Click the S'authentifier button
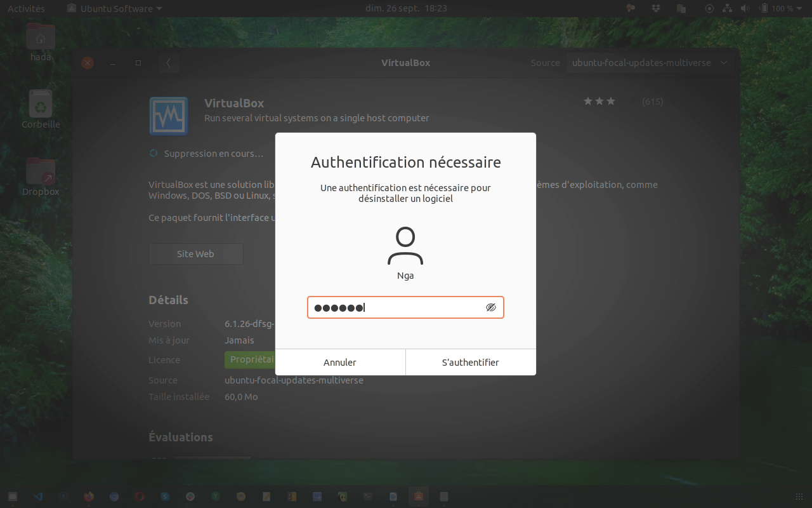The image size is (812, 508). [471, 362]
